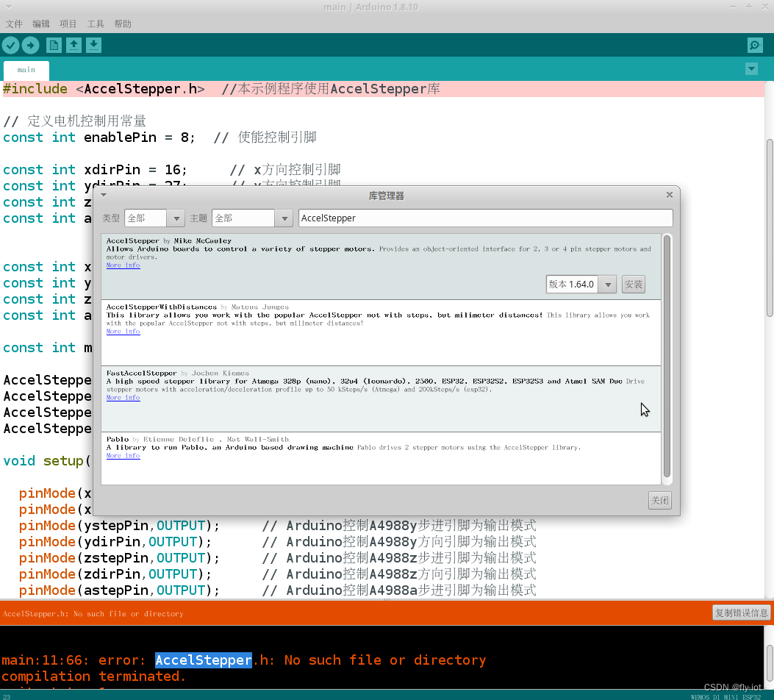Image resolution: width=774 pixels, height=700 pixels.
Task: Click the Upload (arrow) toolbar button
Action: point(31,46)
